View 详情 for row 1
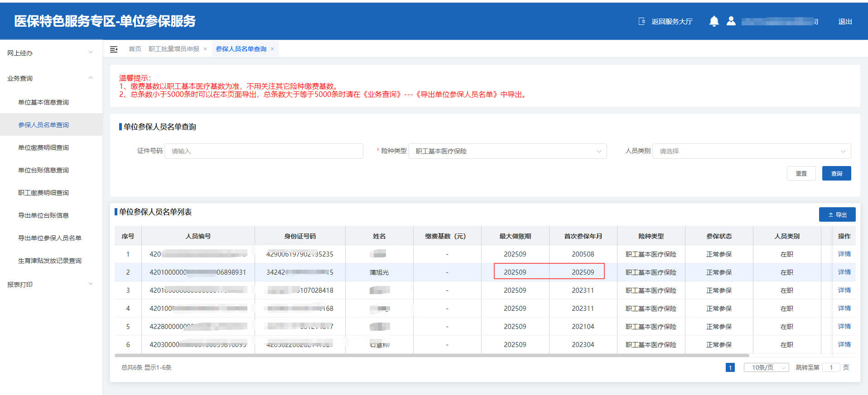868x395 pixels. pyautogui.click(x=844, y=254)
